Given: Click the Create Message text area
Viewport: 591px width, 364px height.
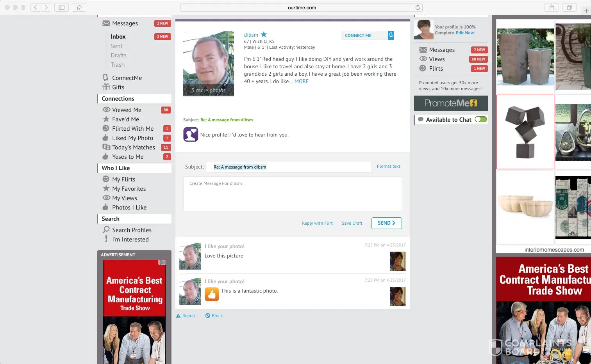Looking at the screenshot, I should pos(293,194).
